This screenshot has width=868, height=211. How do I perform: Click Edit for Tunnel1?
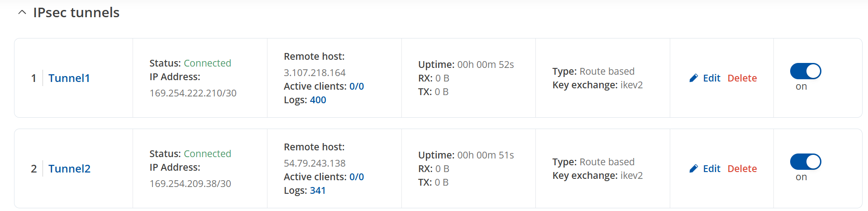tap(711, 78)
